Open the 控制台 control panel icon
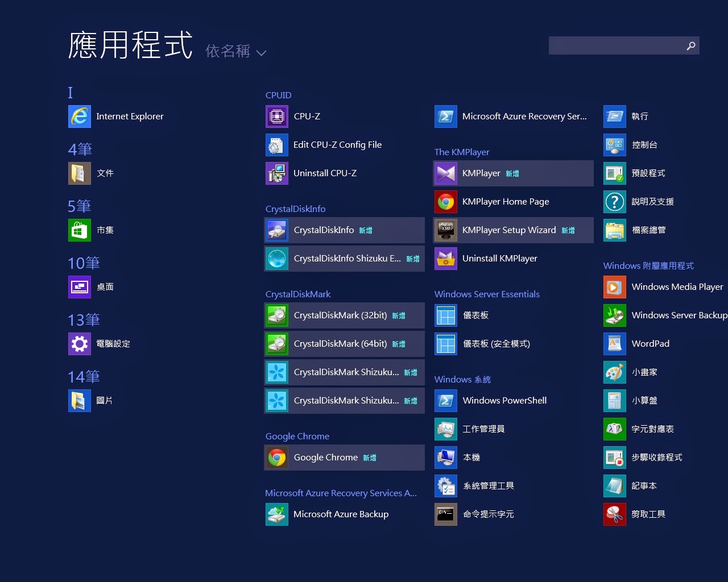 [615, 145]
